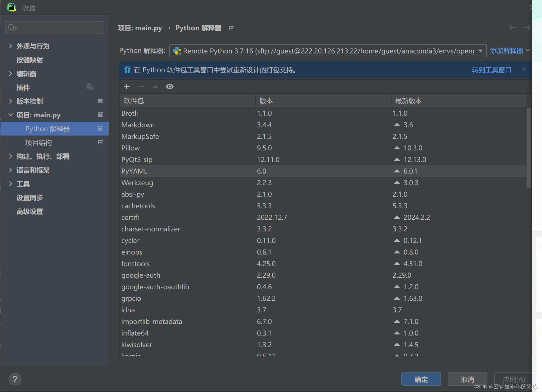Select the google-auth-oauthlib package row
This screenshot has height=392, width=542.
pyautogui.click(x=323, y=287)
